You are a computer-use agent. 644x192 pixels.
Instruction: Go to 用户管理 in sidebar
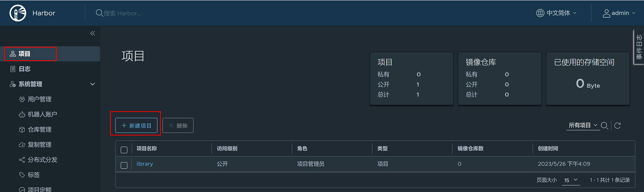[39, 99]
